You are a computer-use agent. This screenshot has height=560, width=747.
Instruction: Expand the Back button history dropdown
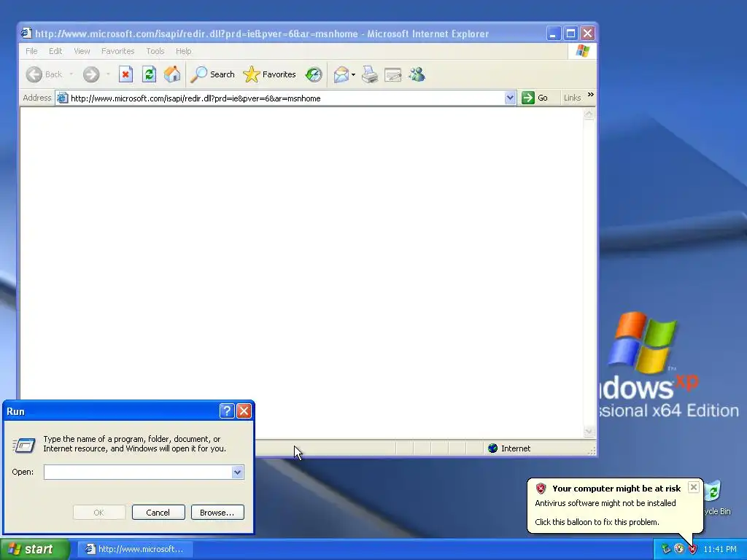tap(71, 74)
